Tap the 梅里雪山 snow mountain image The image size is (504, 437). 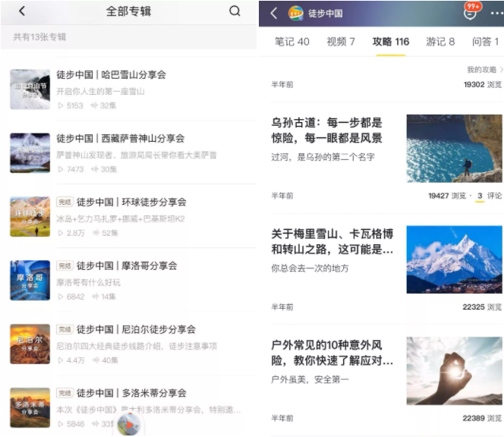454,259
